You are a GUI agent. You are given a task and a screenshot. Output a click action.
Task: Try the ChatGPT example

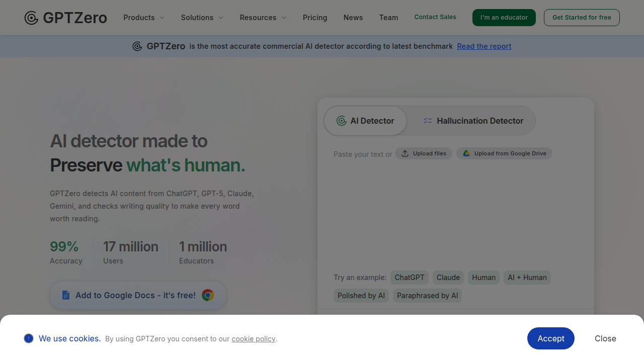[x=410, y=278]
